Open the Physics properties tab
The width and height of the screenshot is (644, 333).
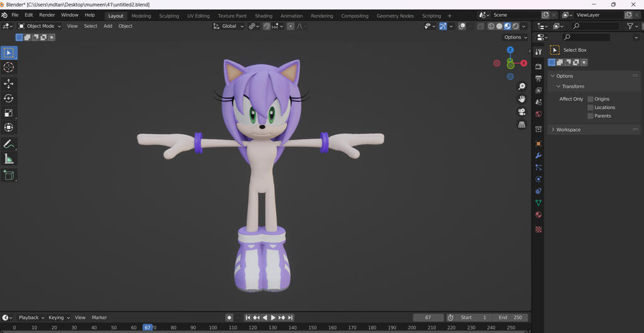[538, 179]
